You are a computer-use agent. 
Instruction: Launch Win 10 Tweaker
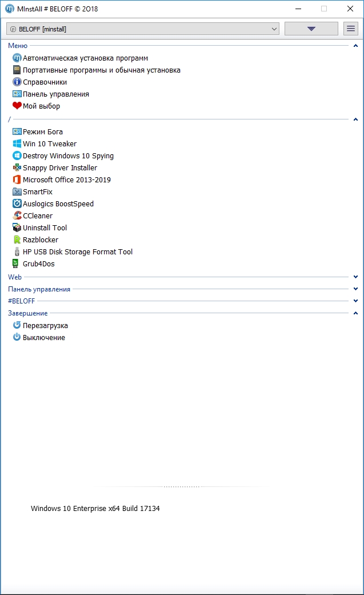50,144
